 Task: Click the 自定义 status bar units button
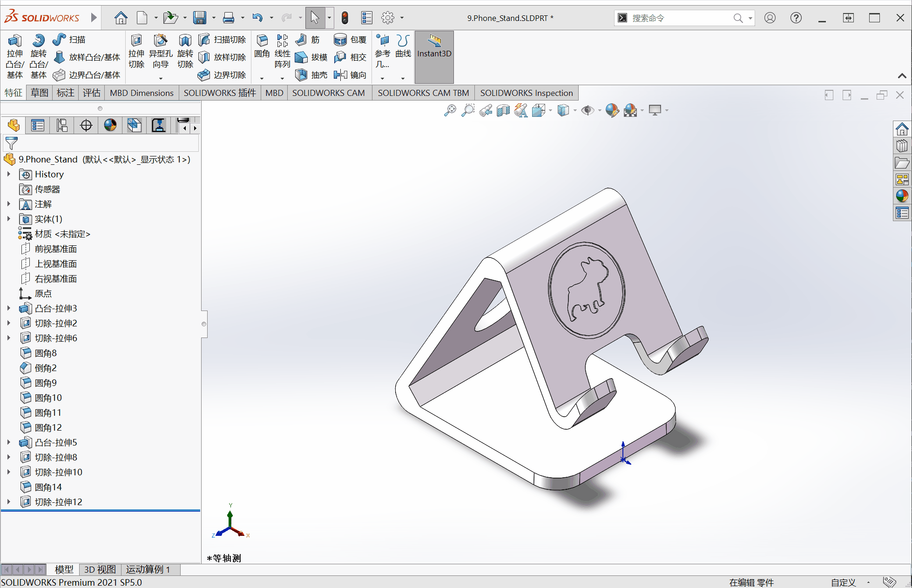coord(843,582)
